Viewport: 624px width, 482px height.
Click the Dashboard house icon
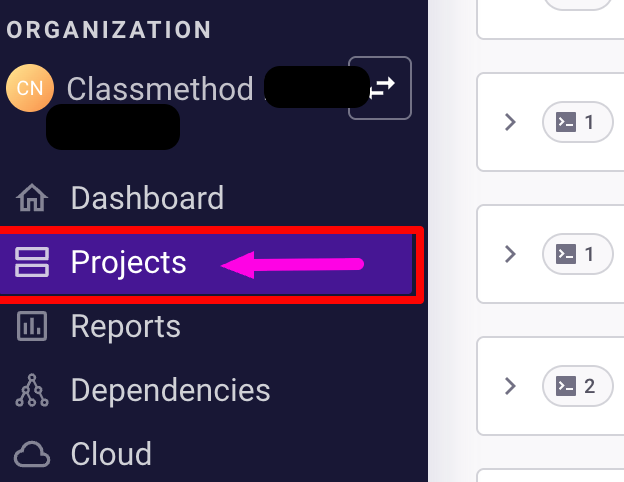(32, 198)
